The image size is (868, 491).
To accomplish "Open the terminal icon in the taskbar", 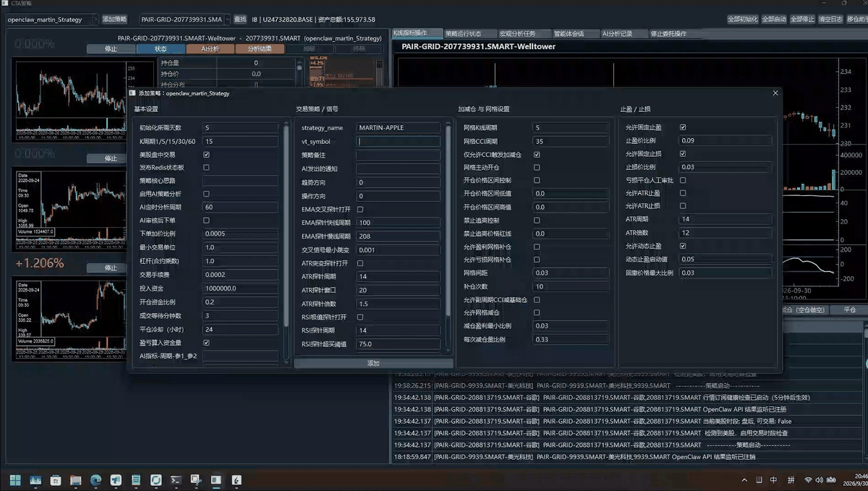I will coord(176,479).
